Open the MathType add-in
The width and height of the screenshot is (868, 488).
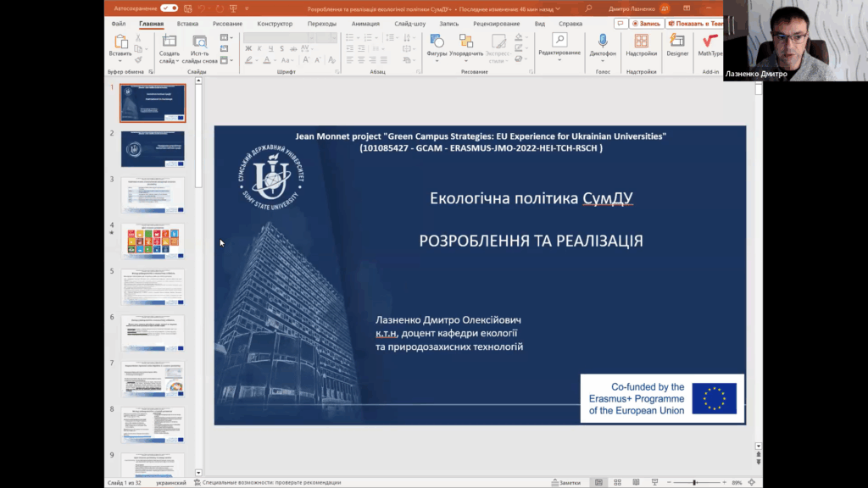(709, 41)
